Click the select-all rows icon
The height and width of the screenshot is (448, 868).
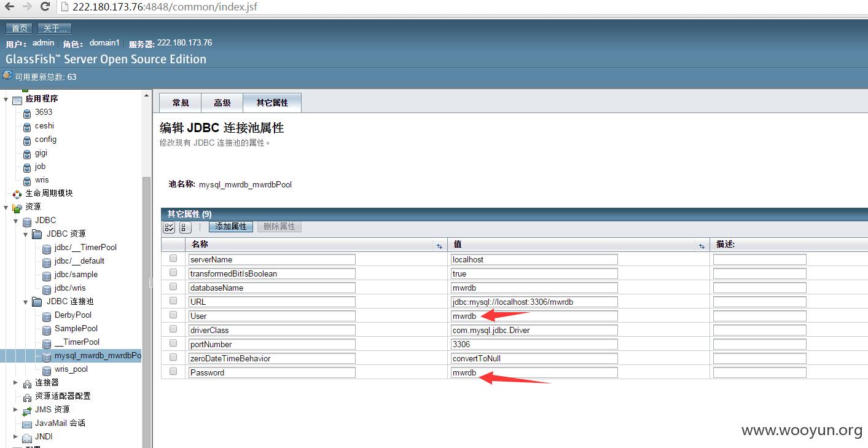169,227
